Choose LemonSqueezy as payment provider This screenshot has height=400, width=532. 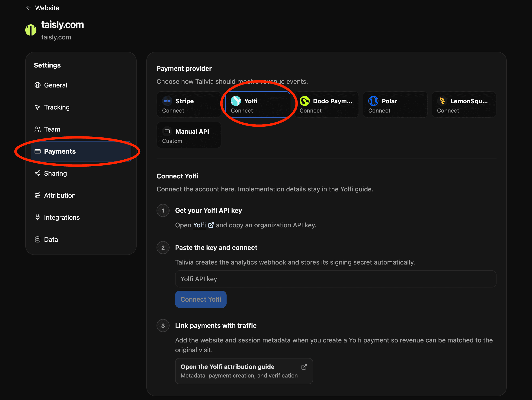(464, 104)
